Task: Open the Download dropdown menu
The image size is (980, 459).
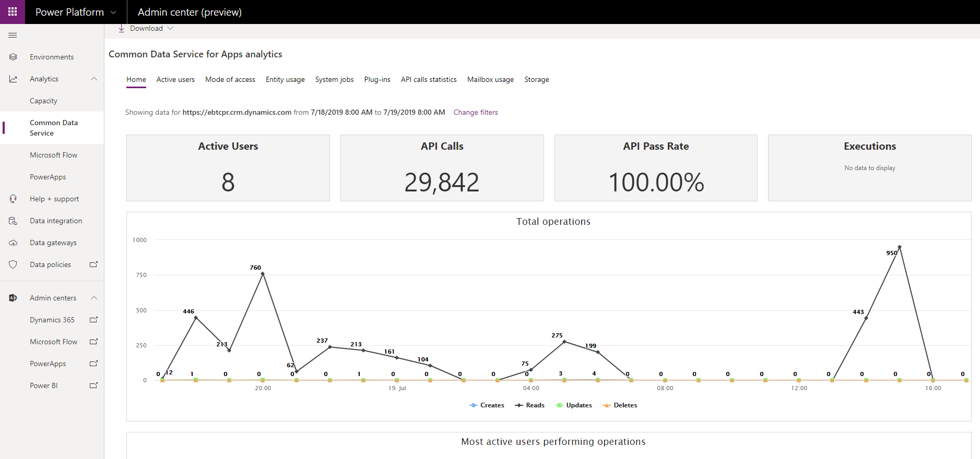Action: (x=146, y=29)
